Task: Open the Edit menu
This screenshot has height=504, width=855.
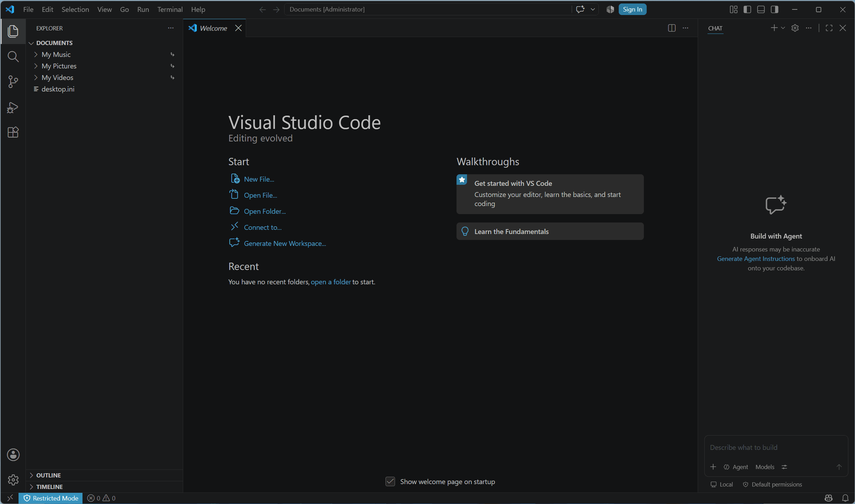Action: [48, 9]
